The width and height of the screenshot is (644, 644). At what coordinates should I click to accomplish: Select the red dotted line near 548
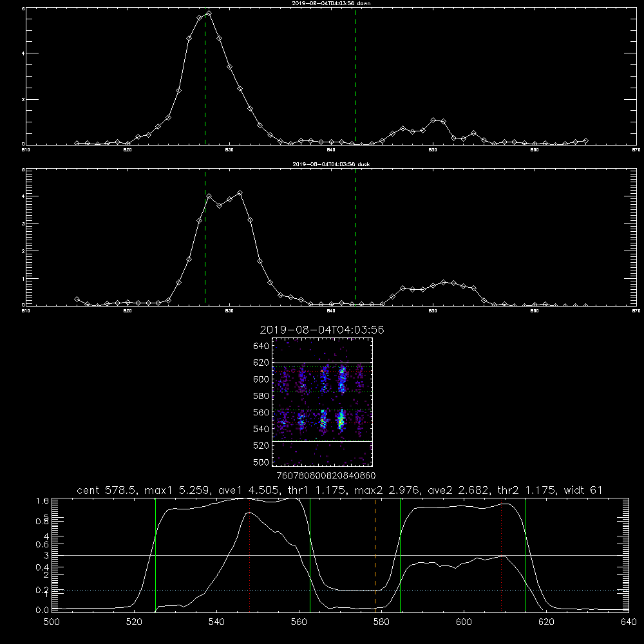point(249,554)
